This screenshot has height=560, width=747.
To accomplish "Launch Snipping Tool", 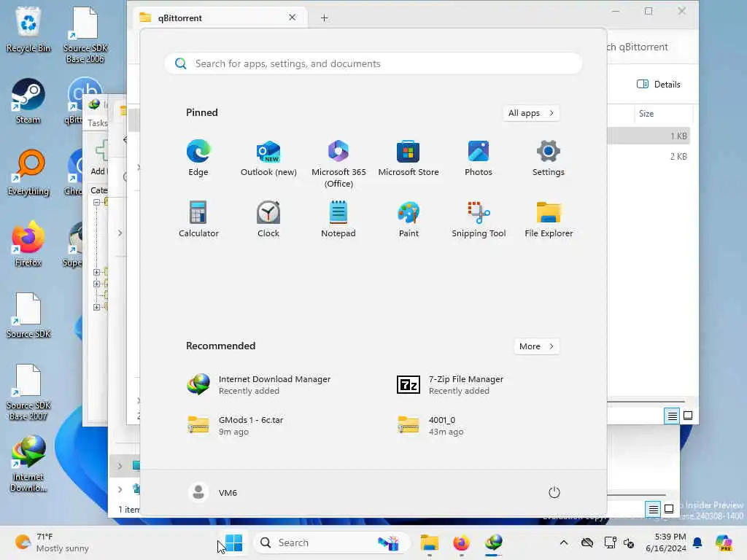I will (x=479, y=219).
